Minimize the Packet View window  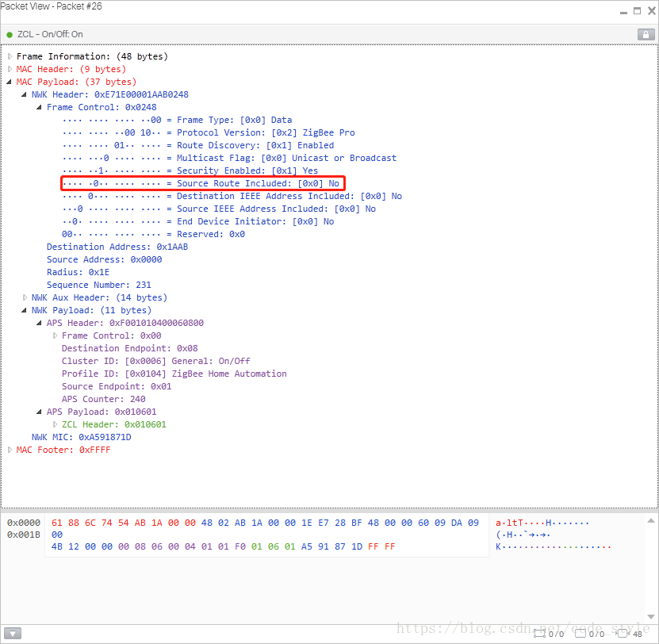tap(623, 11)
